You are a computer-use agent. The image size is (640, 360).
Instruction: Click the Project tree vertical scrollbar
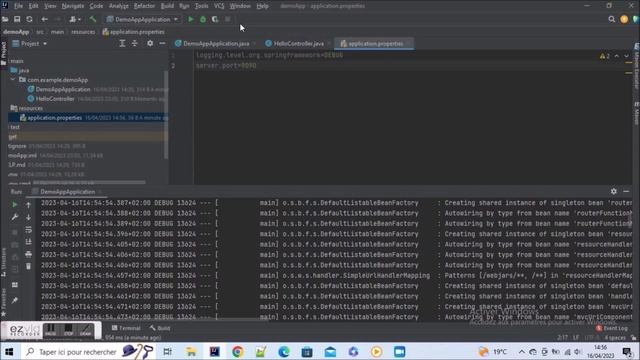[166, 115]
